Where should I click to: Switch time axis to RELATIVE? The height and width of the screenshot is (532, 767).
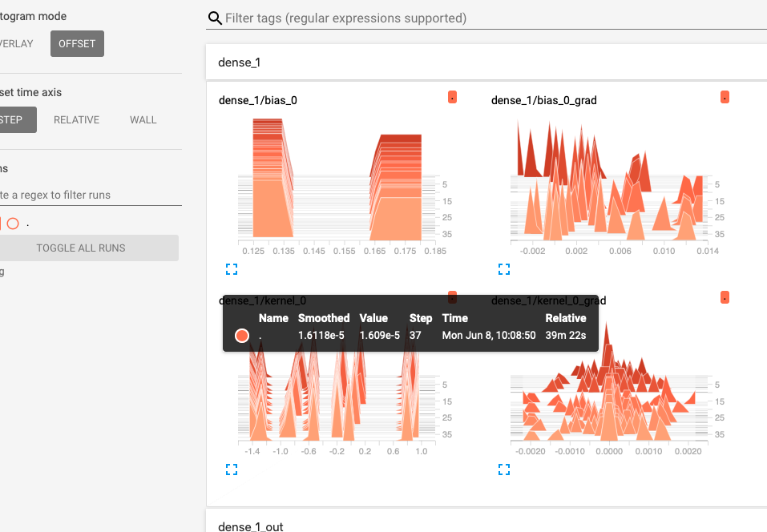[76, 120]
